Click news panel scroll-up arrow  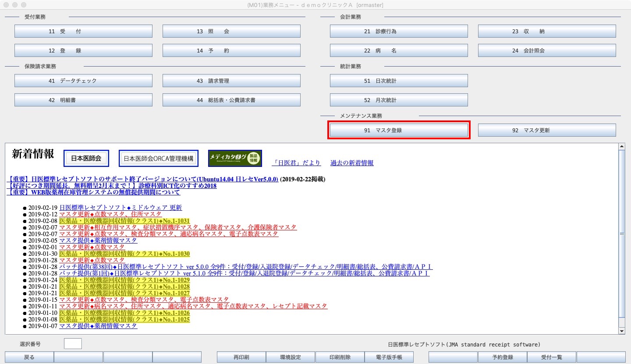622,146
